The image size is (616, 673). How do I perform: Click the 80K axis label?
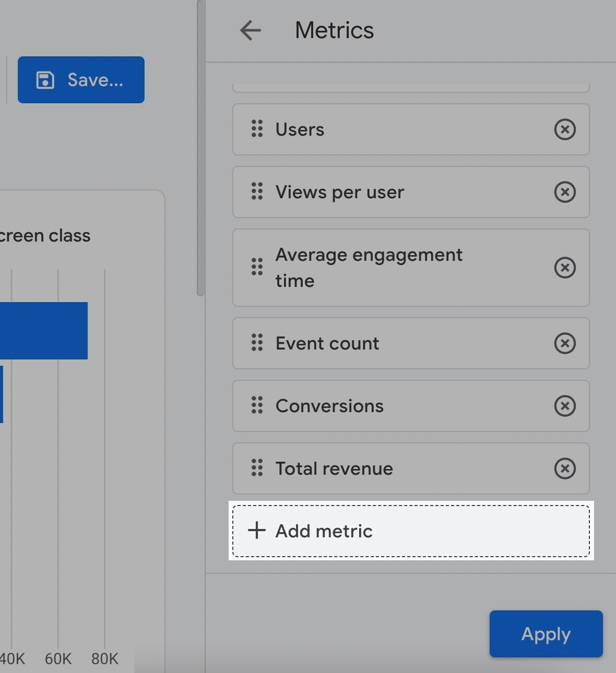coord(105,659)
